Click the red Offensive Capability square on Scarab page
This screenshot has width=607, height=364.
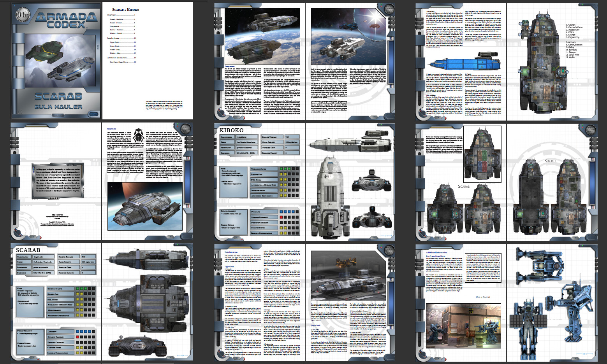pyautogui.click(x=78, y=337)
